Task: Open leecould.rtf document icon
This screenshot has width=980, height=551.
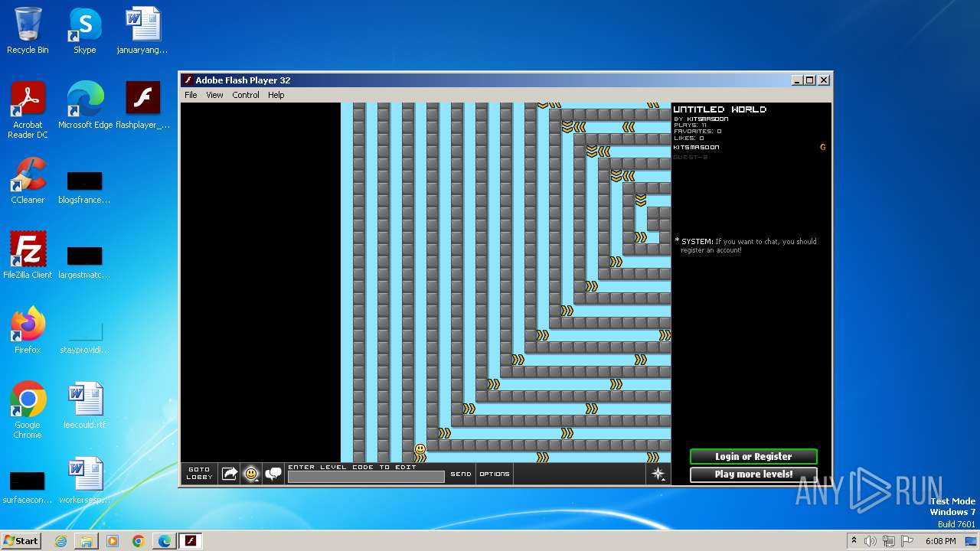Action: coord(85,406)
